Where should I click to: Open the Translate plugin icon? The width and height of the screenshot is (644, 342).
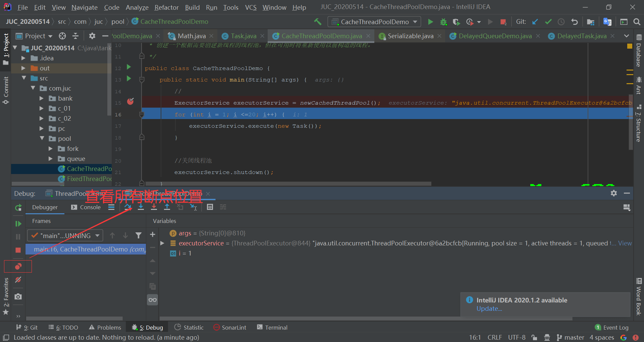(x=607, y=22)
